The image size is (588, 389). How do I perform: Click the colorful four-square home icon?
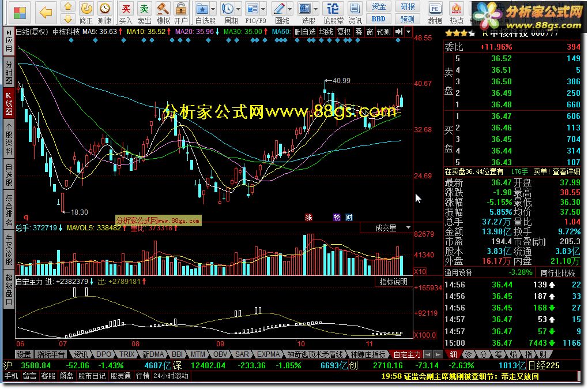coord(20,12)
